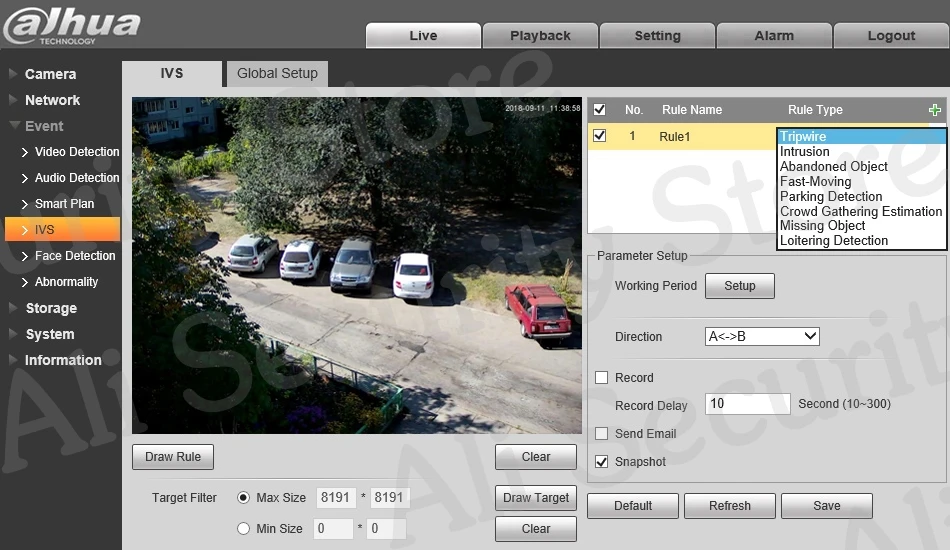Screen dimensions: 950x550
Task: Choose Missing Object rule type
Action: tap(861, 225)
